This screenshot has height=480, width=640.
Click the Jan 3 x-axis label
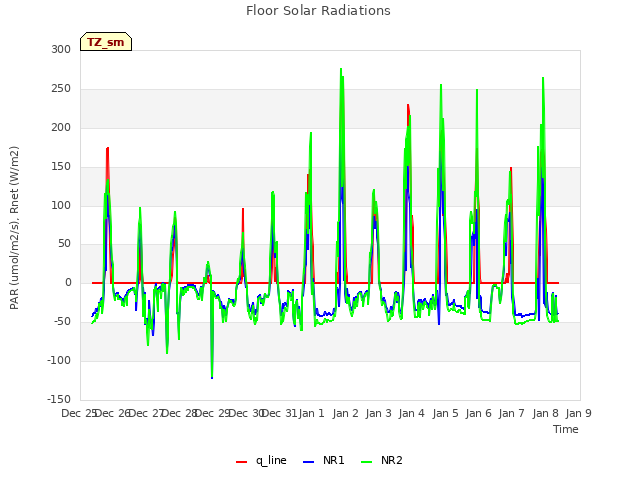coord(378,413)
